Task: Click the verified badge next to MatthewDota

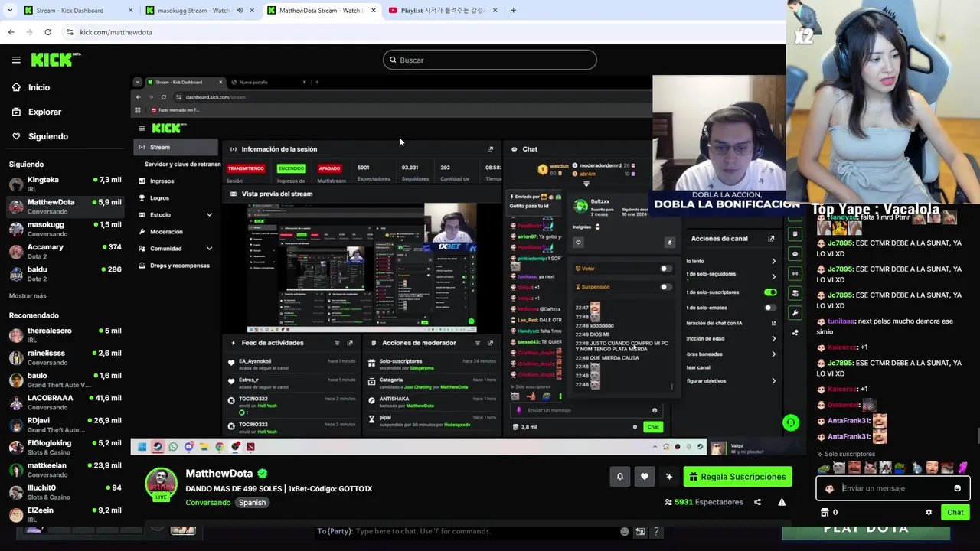Action: [263, 474]
